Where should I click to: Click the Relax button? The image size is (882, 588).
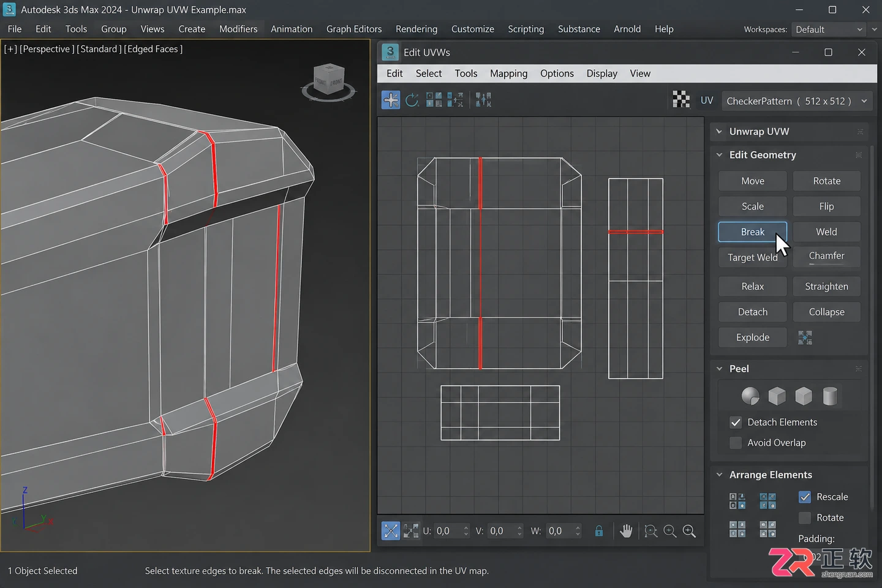pyautogui.click(x=752, y=287)
